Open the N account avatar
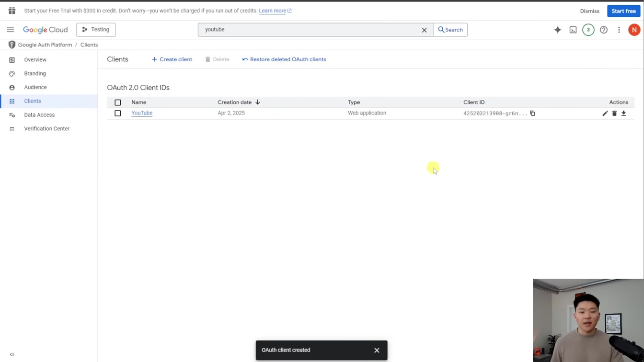The height and width of the screenshot is (362, 644). [634, 30]
